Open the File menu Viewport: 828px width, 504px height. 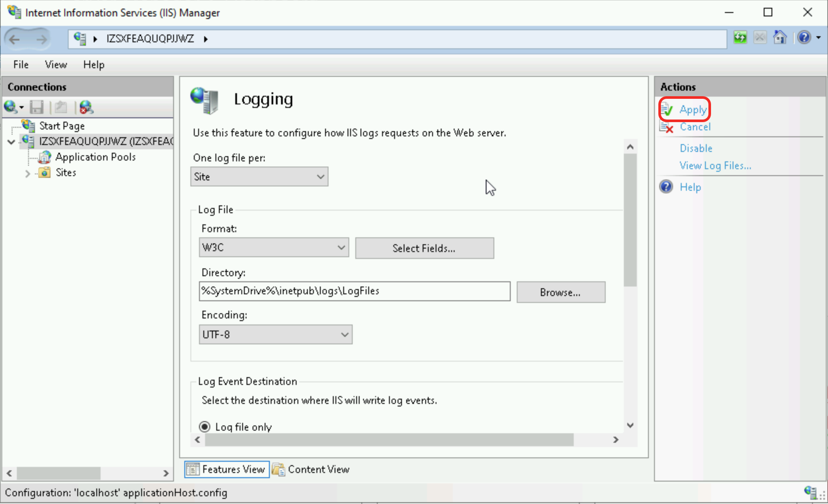[x=21, y=65]
